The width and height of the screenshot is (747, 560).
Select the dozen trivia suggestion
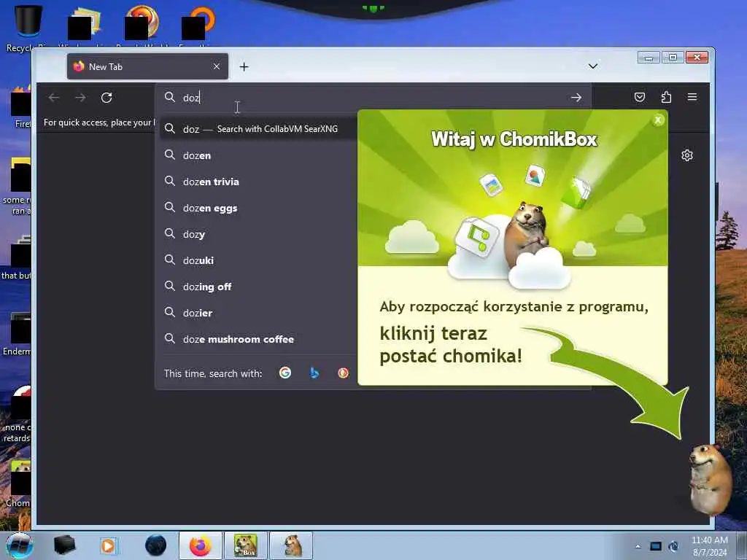[258, 182]
